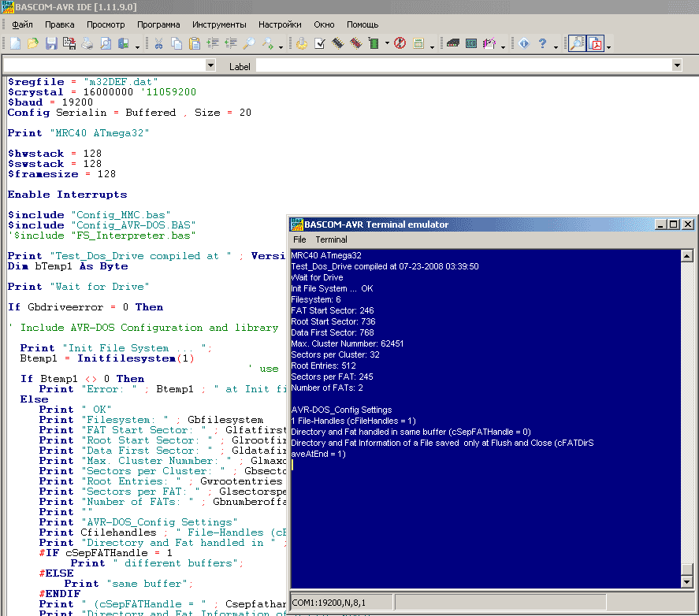Open the Программа menu

158,24
